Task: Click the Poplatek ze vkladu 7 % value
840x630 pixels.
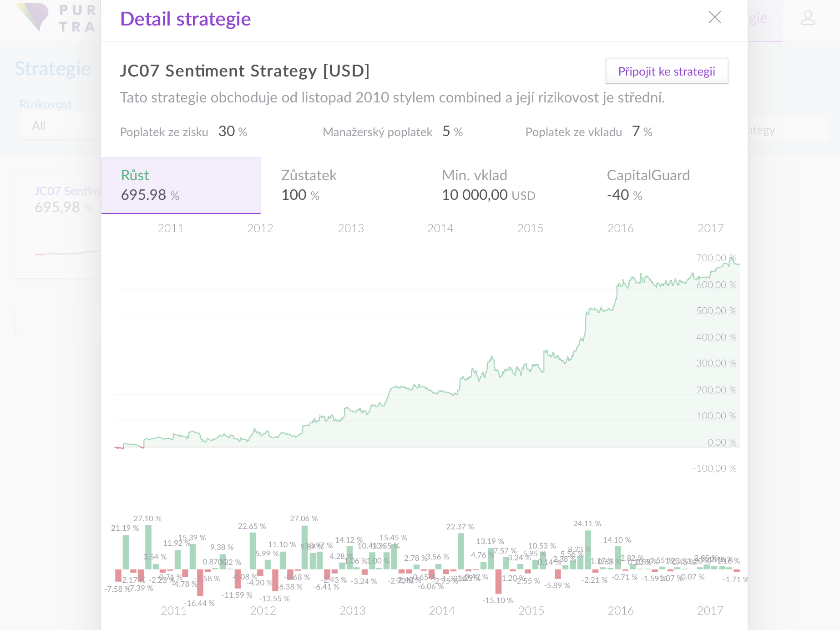Action: 642,131
